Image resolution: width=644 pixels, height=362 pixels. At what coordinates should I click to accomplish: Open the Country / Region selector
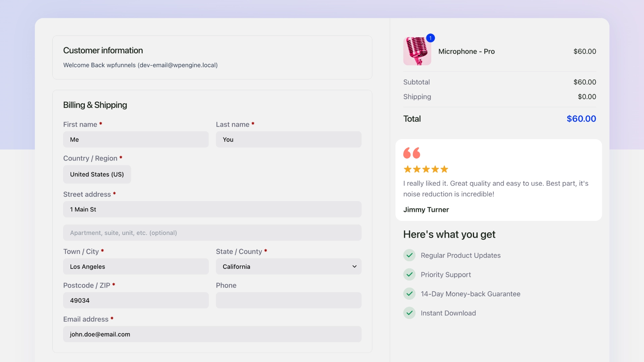97,174
